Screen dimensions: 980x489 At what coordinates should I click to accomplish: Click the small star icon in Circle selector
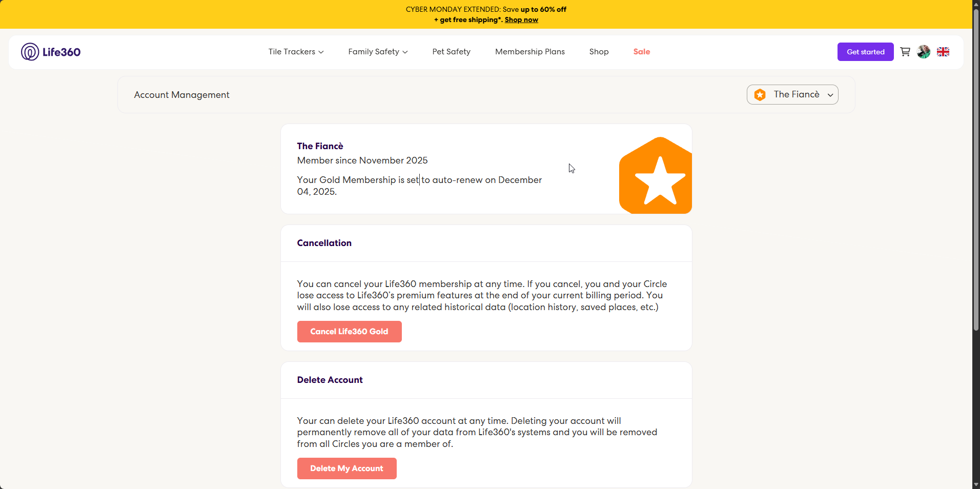760,95
